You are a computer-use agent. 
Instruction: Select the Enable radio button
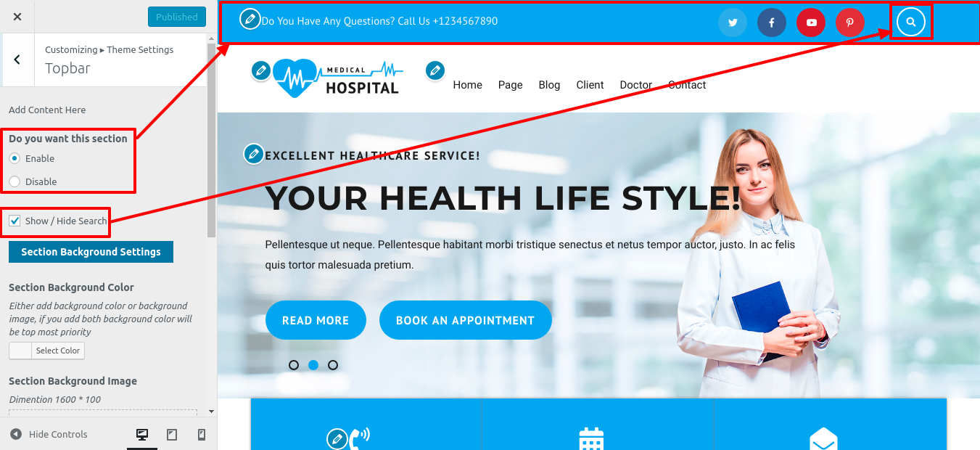pos(15,158)
